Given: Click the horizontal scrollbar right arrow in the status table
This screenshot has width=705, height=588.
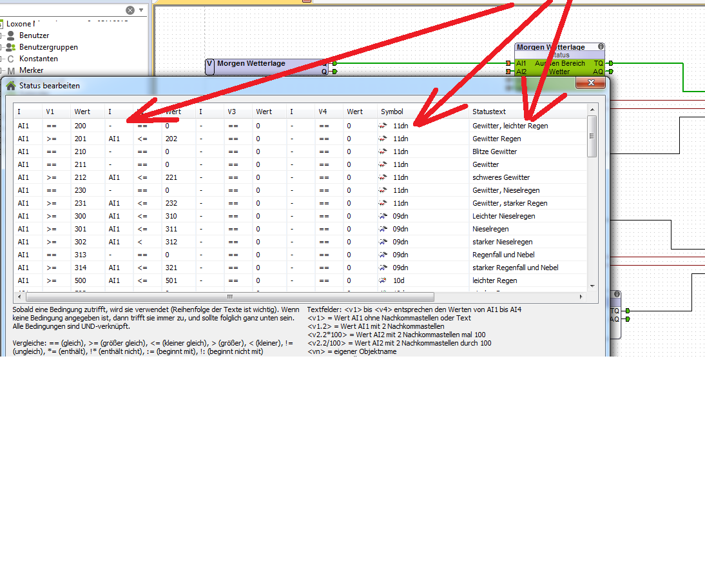Looking at the screenshot, I should [581, 297].
